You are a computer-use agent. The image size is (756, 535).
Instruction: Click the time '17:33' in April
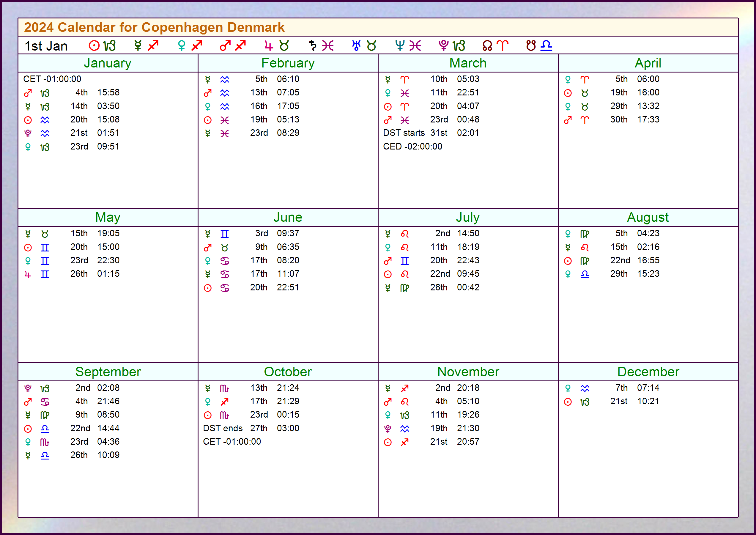click(x=648, y=119)
